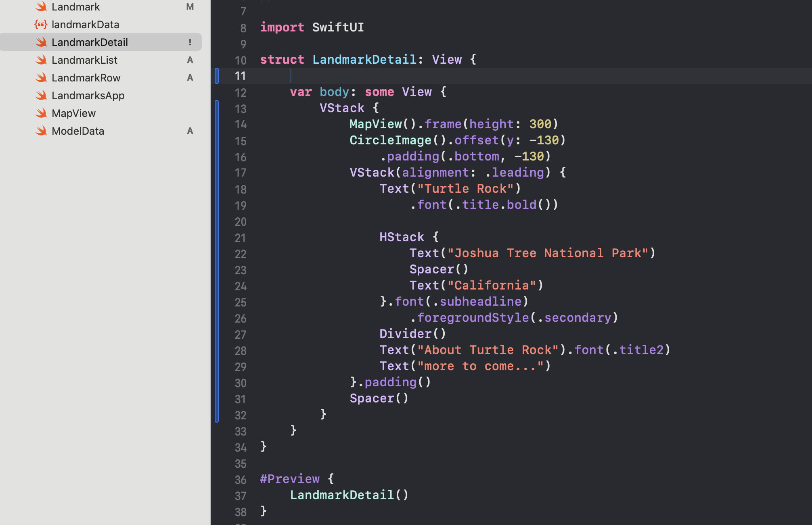The height and width of the screenshot is (525, 812).
Task: Place cursor on the #Preview macro
Action: click(290, 479)
